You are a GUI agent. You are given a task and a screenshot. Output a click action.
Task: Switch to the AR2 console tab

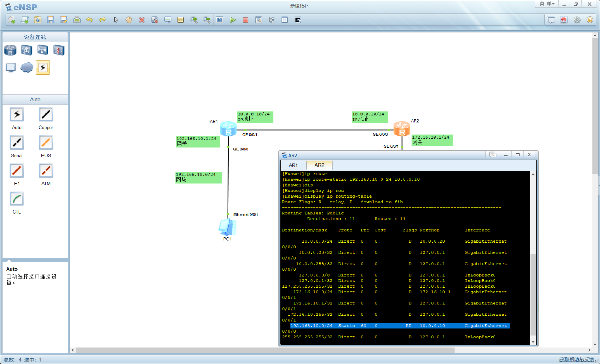coord(319,165)
